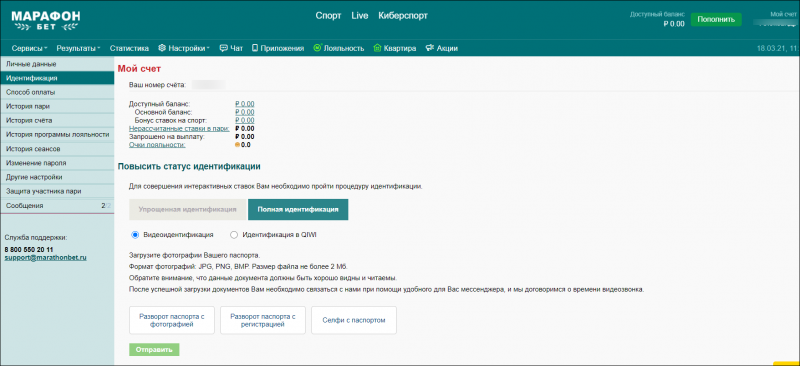Open the Нерассчитанные ставки в пари link

click(x=179, y=129)
